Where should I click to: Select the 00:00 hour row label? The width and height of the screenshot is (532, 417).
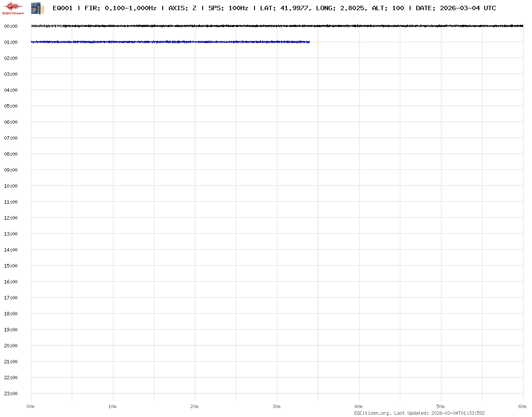tap(11, 26)
